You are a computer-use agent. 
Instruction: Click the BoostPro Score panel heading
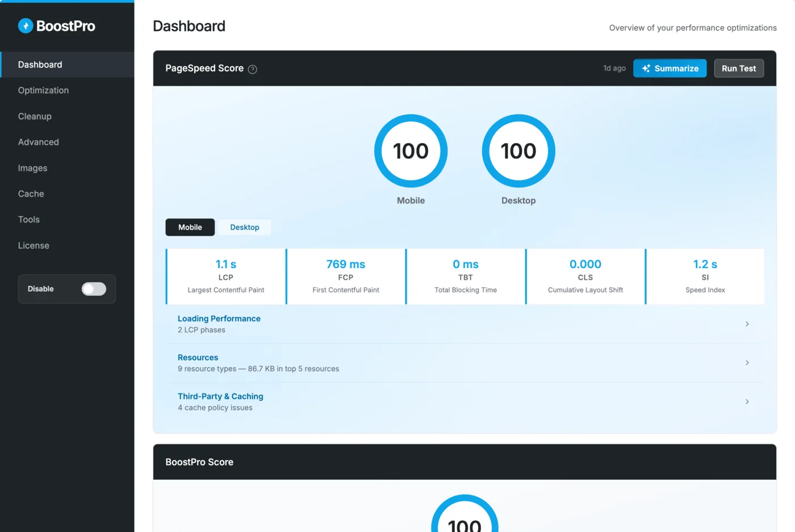[x=199, y=462]
